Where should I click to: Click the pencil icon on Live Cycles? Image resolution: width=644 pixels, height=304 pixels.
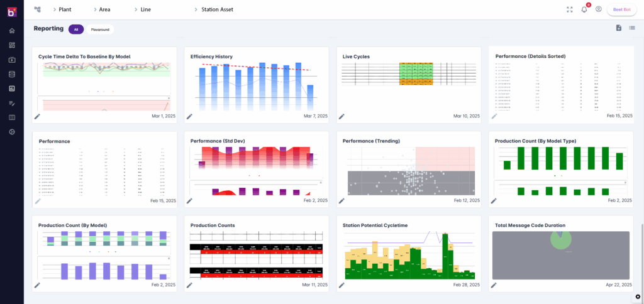point(342,116)
